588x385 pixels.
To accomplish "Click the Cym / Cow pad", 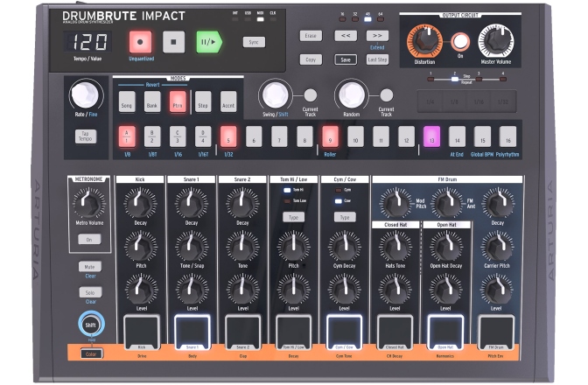I will tap(344, 332).
